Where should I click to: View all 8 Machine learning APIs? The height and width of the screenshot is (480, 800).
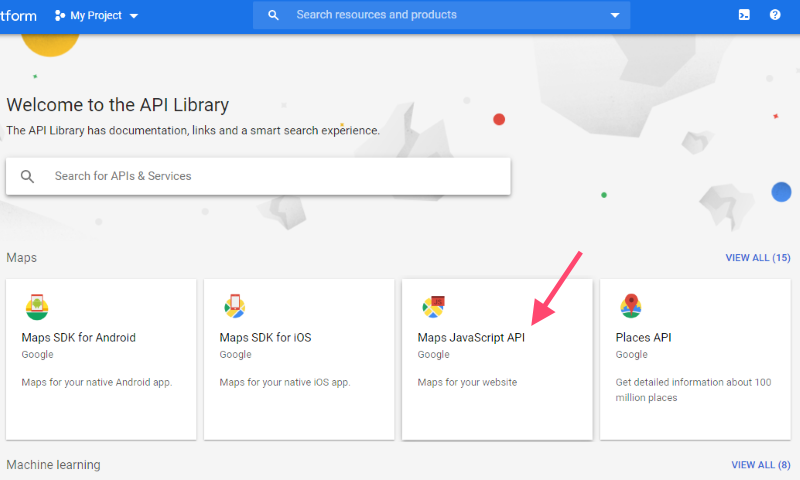pyautogui.click(x=761, y=465)
